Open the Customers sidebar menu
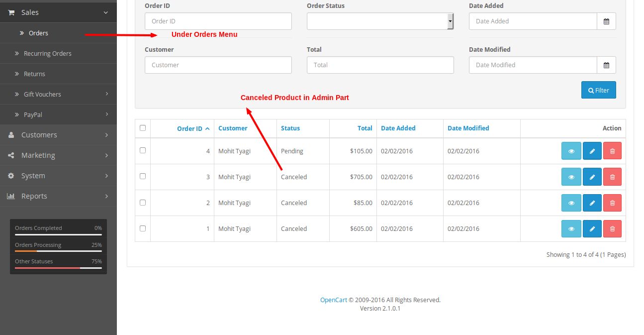 [x=58, y=135]
